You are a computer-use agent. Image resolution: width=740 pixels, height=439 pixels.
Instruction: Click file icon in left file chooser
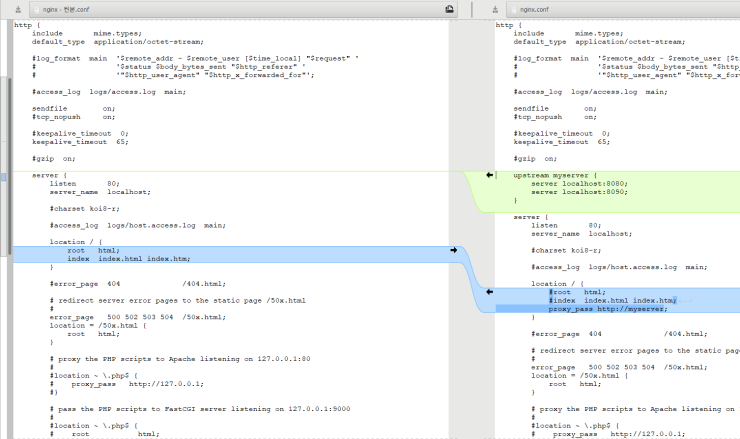[36, 9]
